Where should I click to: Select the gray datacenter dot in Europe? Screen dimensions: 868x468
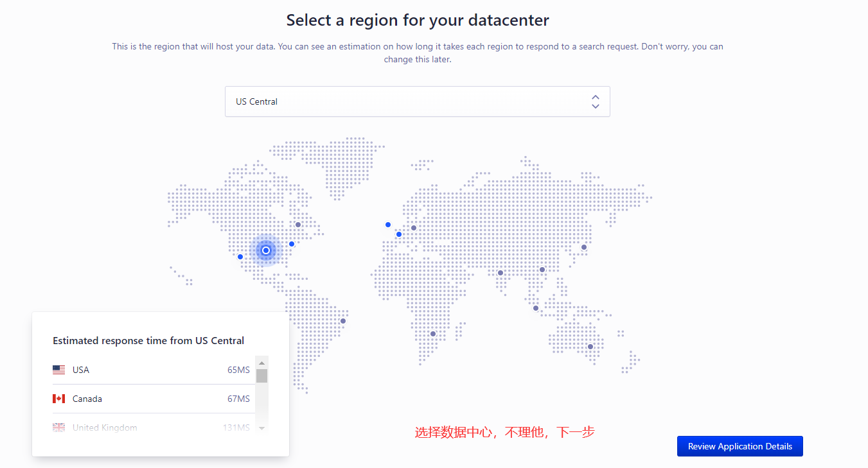[x=414, y=228]
